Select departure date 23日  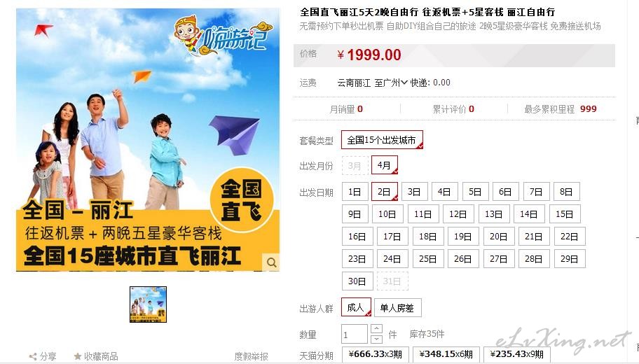click(x=357, y=258)
